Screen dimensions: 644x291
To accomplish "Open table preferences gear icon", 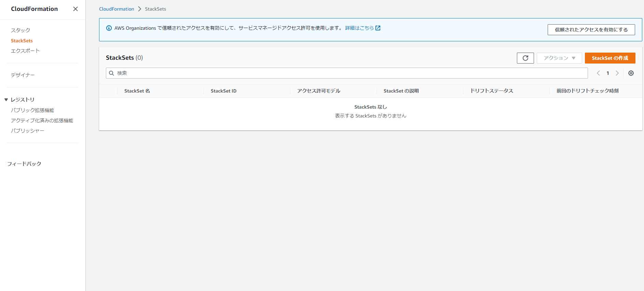I will (631, 73).
